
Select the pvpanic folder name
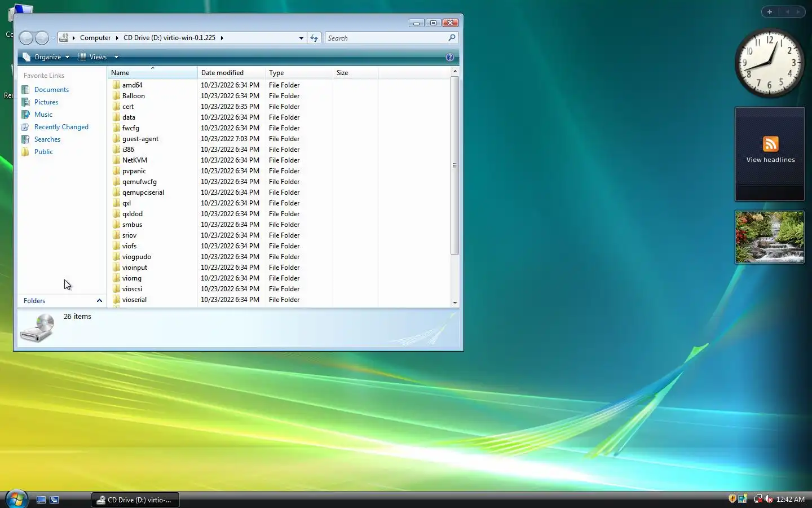click(x=134, y=171)
